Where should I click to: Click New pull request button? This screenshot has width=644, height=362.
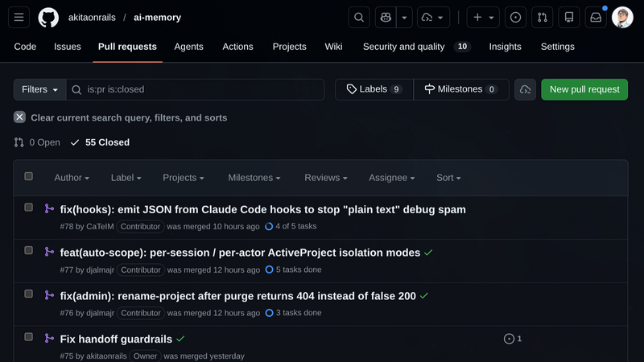584,89
